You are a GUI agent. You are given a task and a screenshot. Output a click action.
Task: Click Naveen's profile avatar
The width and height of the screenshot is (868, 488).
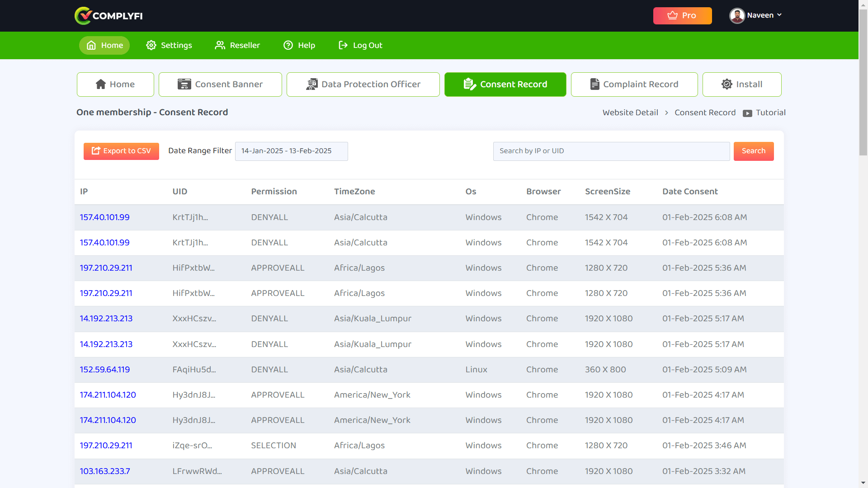(x=737, y=15)
